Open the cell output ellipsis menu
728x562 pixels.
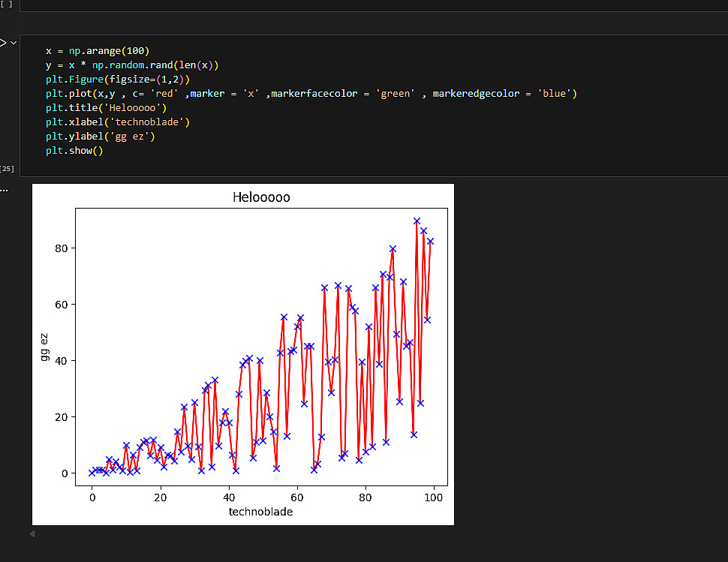4,189
